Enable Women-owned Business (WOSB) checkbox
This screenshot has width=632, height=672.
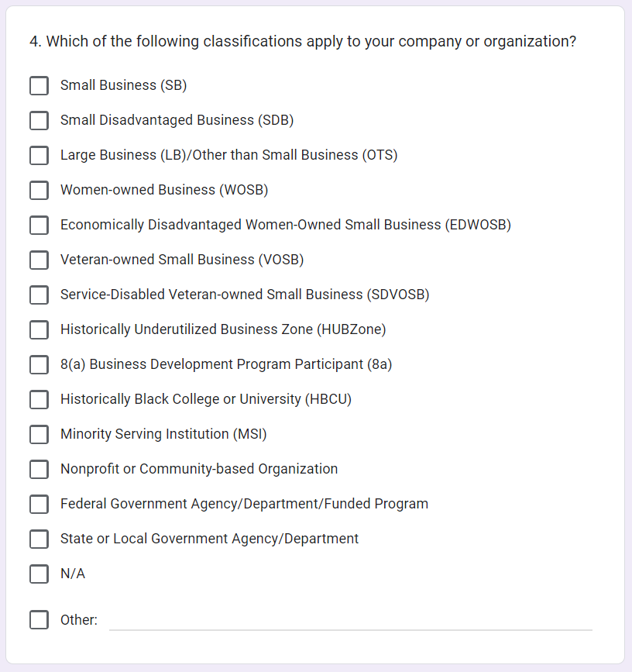pyautogui.click(x=39, y=190)
